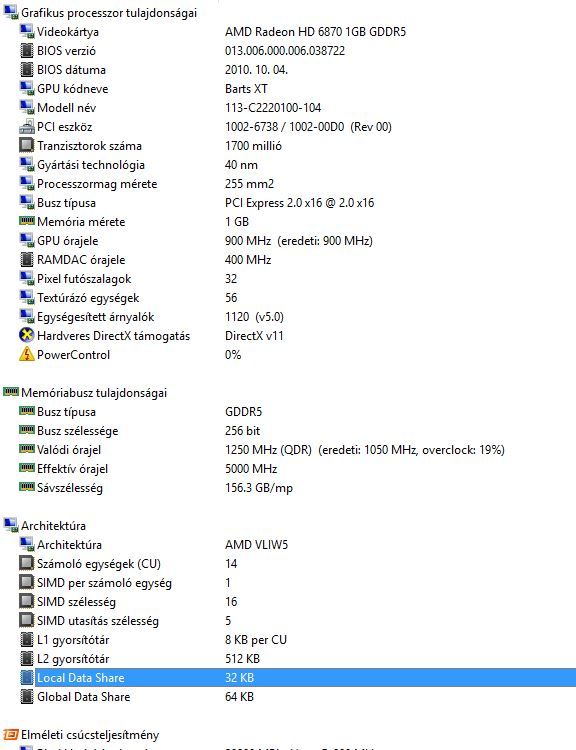Click the chip icon by L1 gyorsítótár
The width and height of the screenshot is (576, 750).
[27, 639]
